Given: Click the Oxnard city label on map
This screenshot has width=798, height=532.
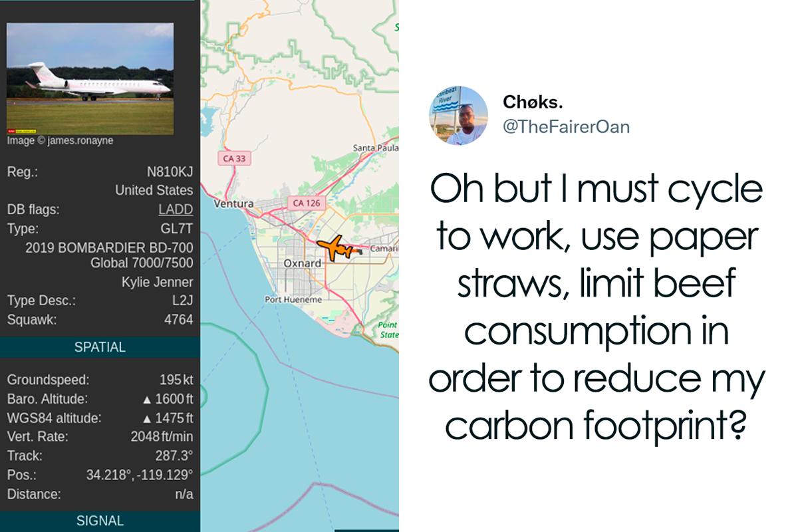Looking at the screenshot, I should click(x=303, y=263).
